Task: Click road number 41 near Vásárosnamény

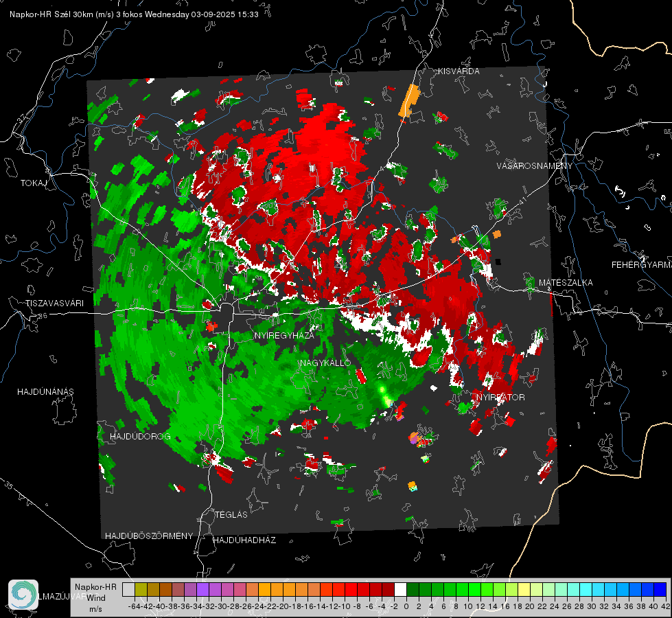Action: pyautogui.click(x=522, y=200)
